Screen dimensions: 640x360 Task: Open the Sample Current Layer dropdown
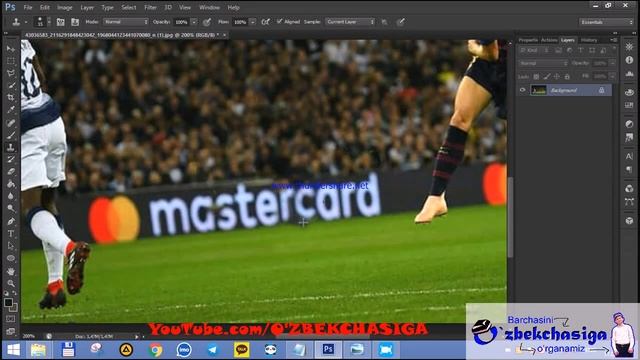[x=350, y=22]
